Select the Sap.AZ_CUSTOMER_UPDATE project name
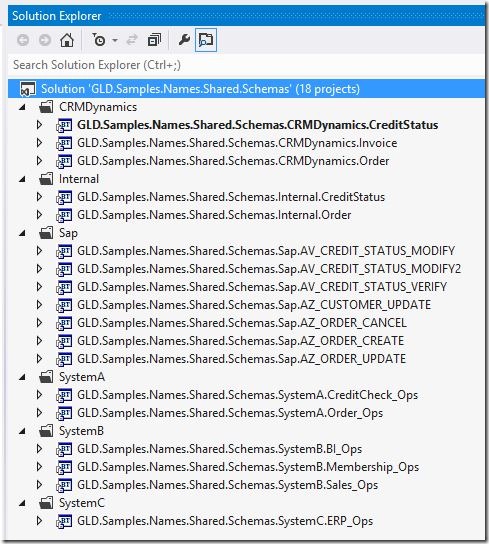Viewport: 489px width, 544px height. (x=254, y=305)
